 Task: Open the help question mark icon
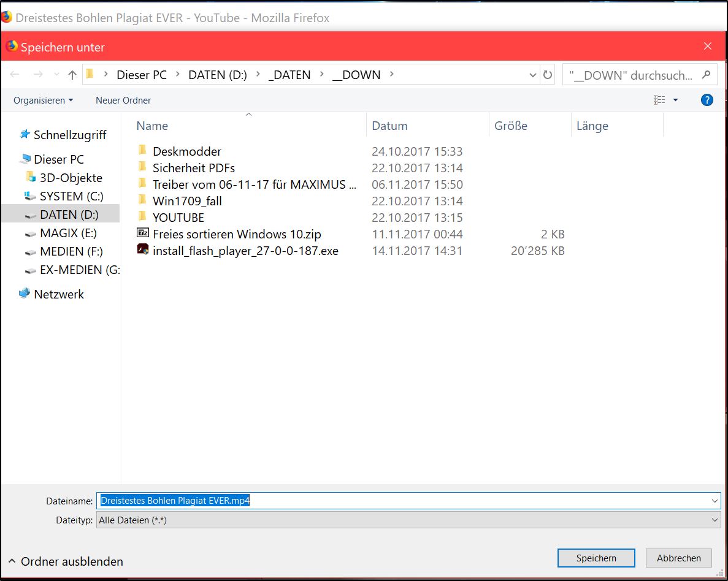707,100
